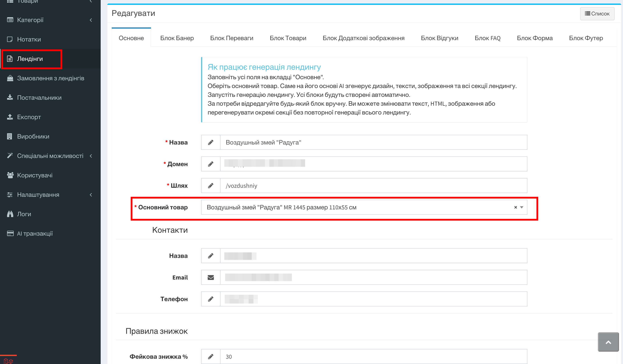Open the Нотатки sidebar icon
623x364 pixels.
tap(10, 39)
